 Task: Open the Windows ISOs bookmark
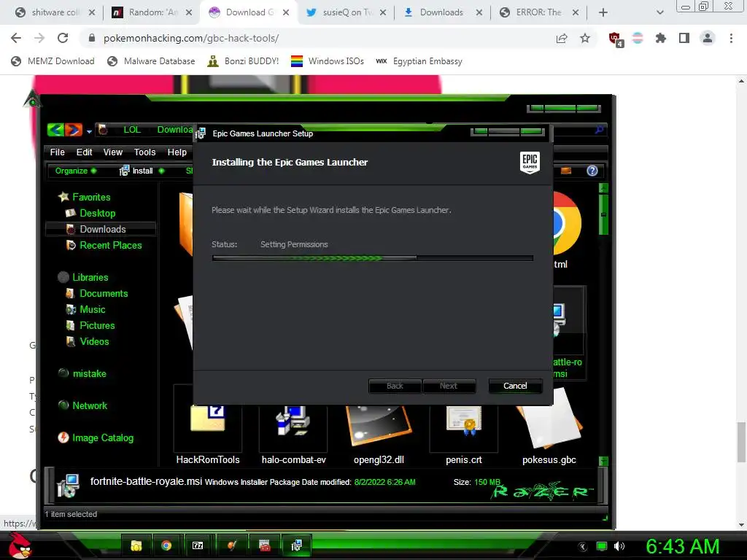tap(328, 61)
